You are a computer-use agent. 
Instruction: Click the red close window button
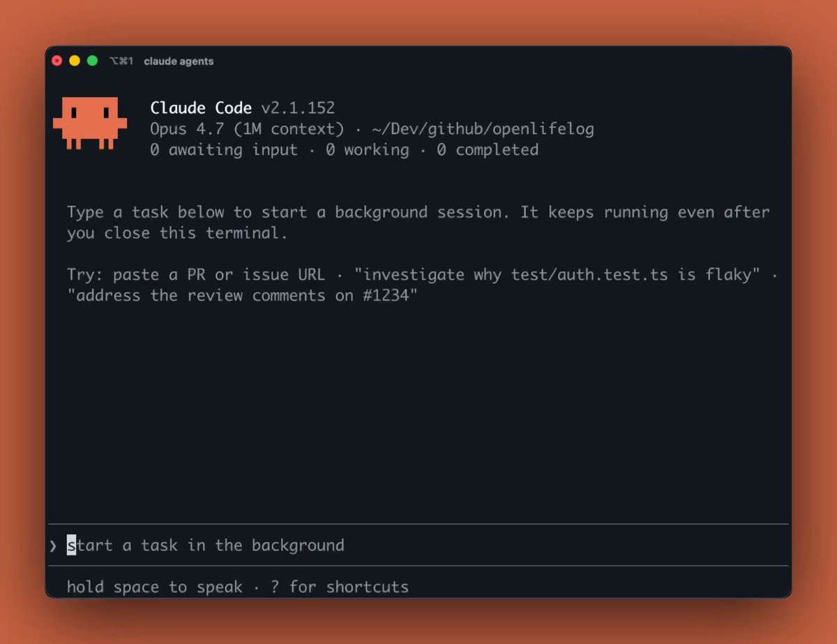click(x=57, y=61)
